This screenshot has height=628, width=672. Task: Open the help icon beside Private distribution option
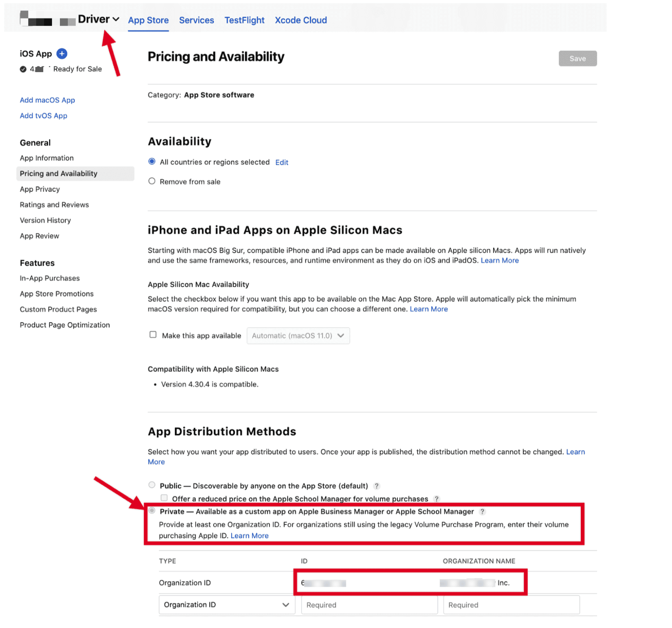(x=482, y=511)
